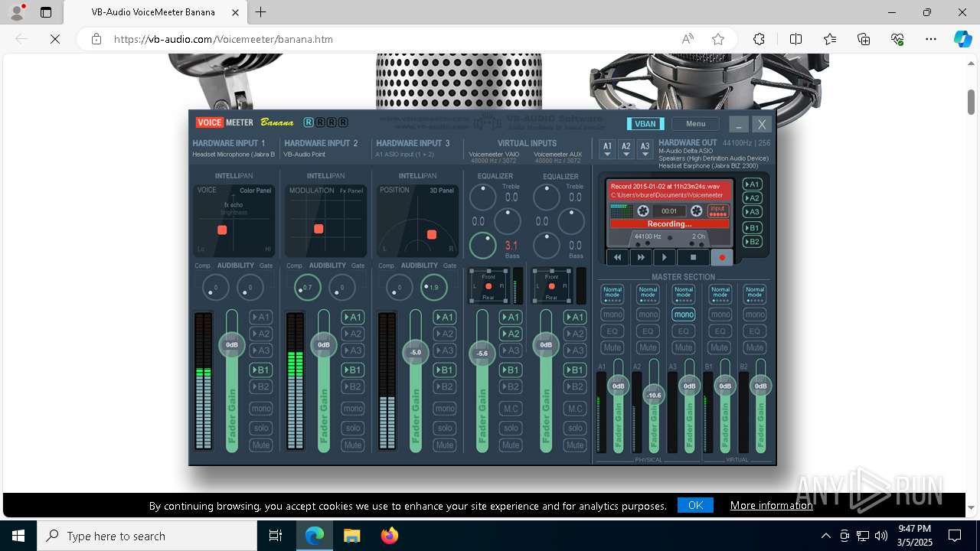
Task: Click the cassette play button
Action: point(665,258)
